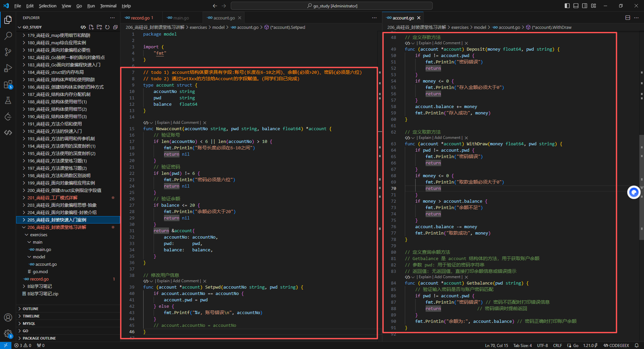Expand the 204_尚硅谷_面向对象编程-封装介绍 folder
This screenshot has height=349, width=644.
[x=68, y=212]
